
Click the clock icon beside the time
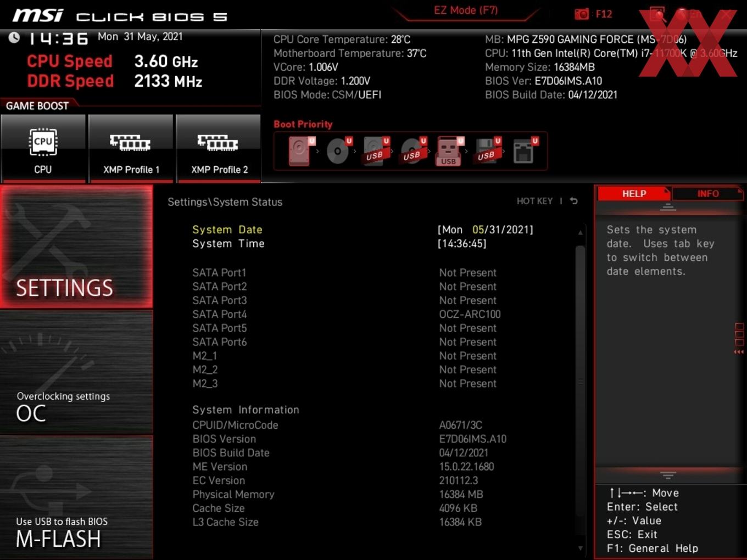pyautogui.click(x=14, y=37)
